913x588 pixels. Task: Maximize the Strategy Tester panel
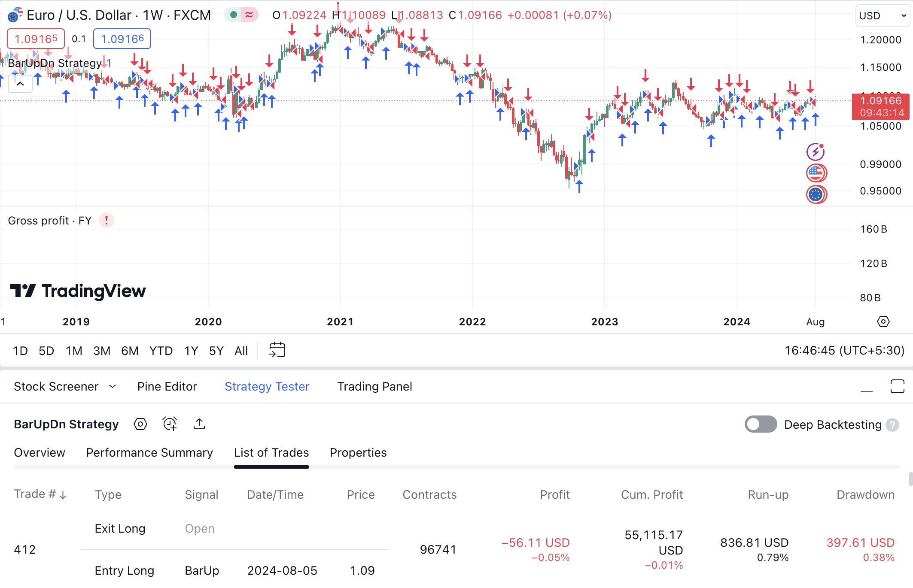(x=898, y=386)
